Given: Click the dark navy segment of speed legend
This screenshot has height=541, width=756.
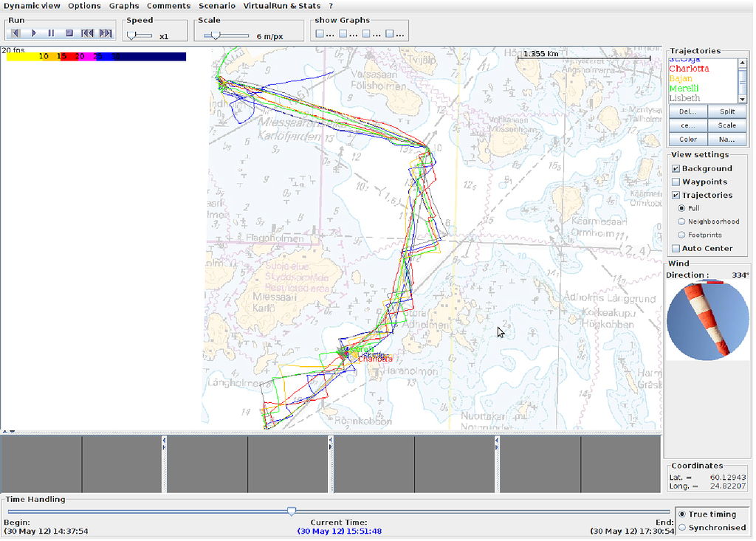Looking at the screenshot, I should coord(151,56).
